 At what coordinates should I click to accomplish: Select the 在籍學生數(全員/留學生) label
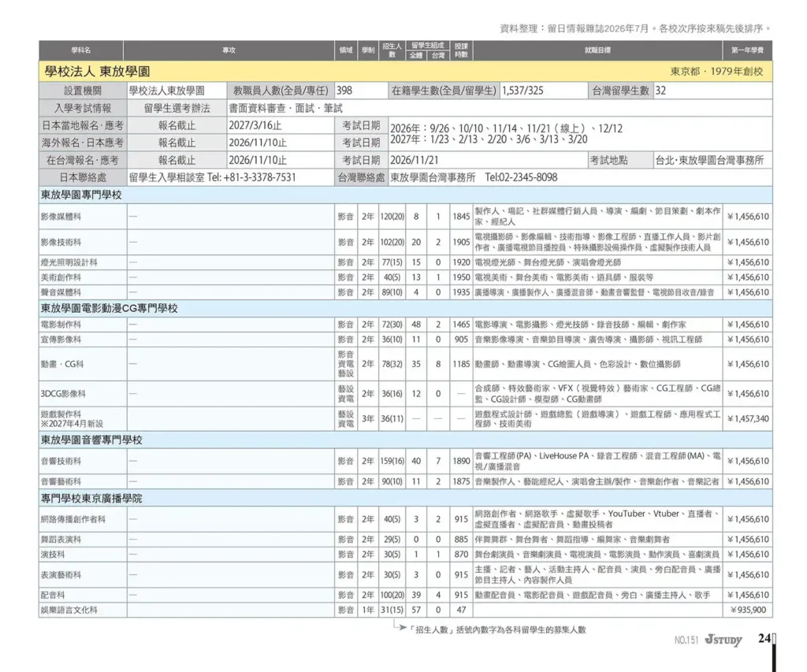pyautogui.click(x=444, y=91)
